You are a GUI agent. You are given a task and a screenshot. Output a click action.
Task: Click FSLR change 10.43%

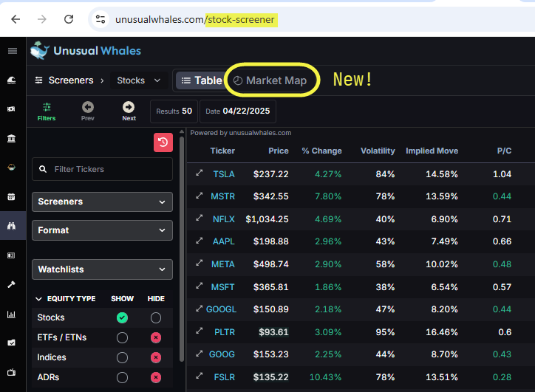[325, 377]
